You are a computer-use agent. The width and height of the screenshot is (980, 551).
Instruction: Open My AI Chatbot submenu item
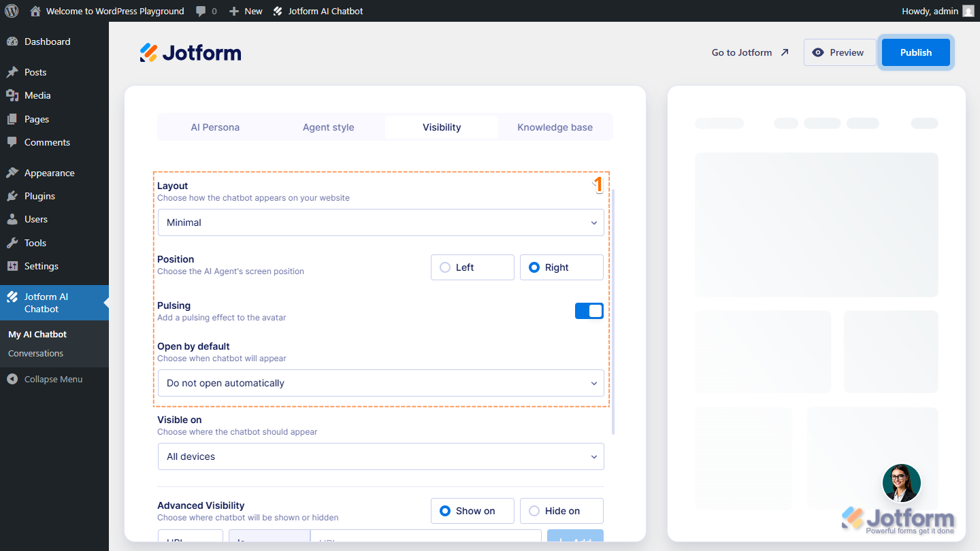[x=37, y=334]
